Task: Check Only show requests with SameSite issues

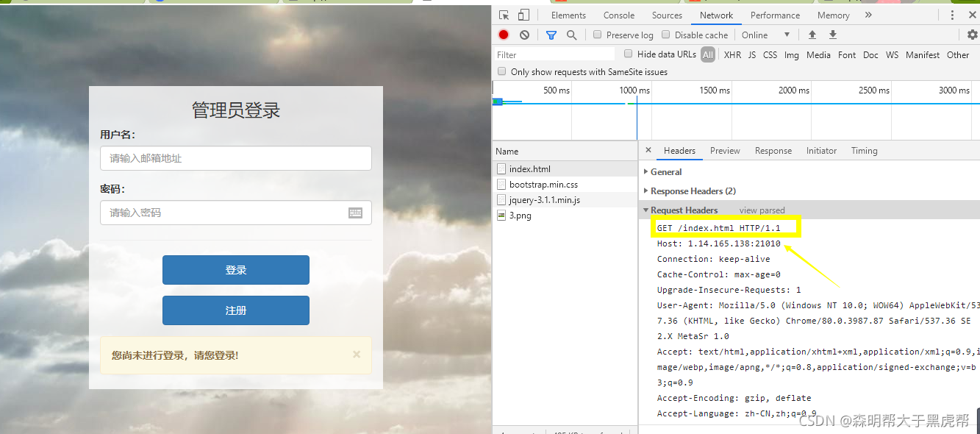Action: click(x=502, y=71)
